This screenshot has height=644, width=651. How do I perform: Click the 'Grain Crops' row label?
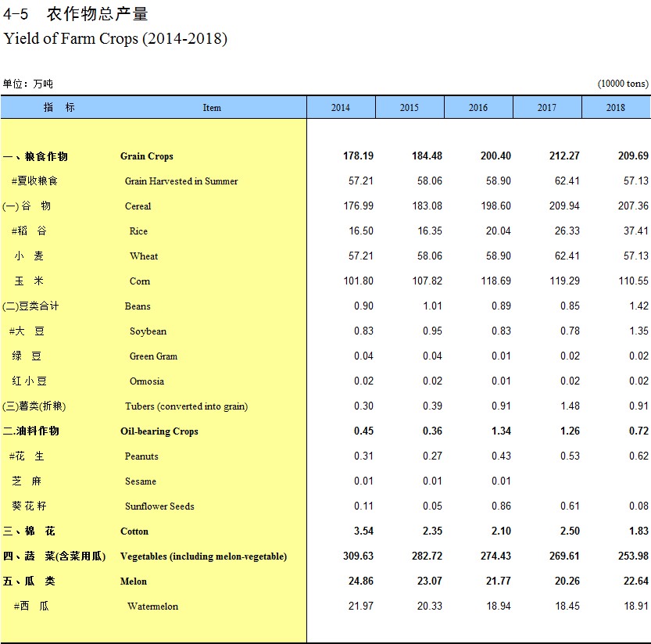[x=147, y=156]
